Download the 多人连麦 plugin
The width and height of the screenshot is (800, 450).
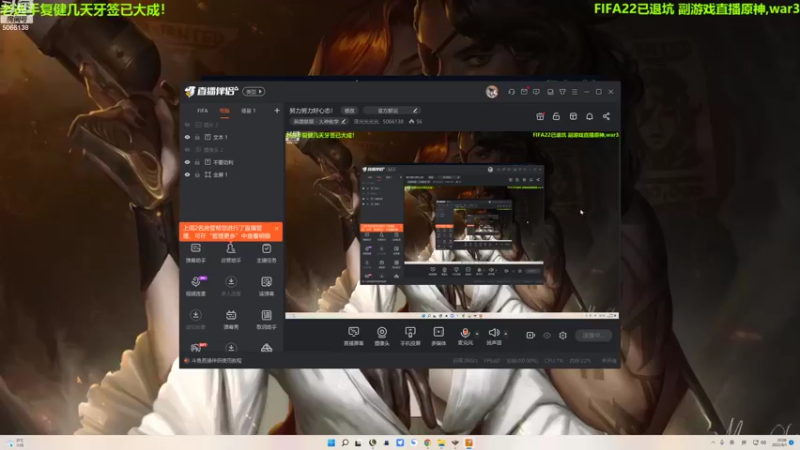[x=231, y=286]
